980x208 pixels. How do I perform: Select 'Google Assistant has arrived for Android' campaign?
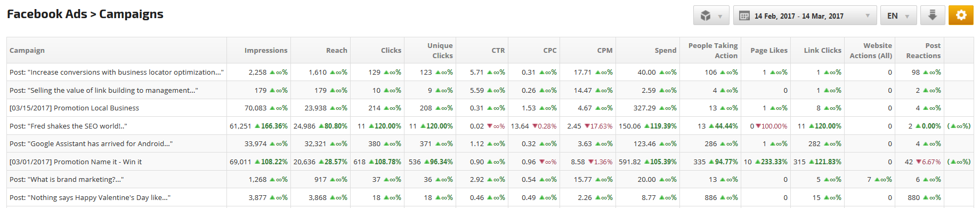coord(91,144)
